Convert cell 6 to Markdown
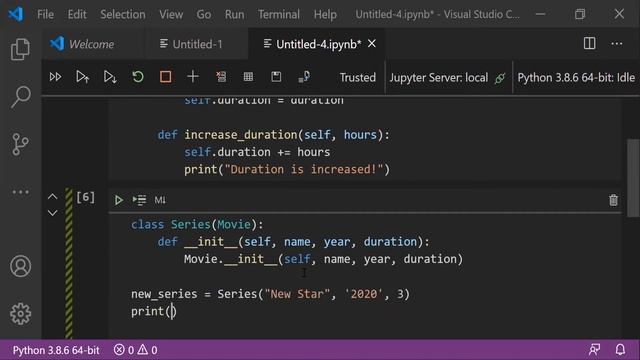 (160, 200)
